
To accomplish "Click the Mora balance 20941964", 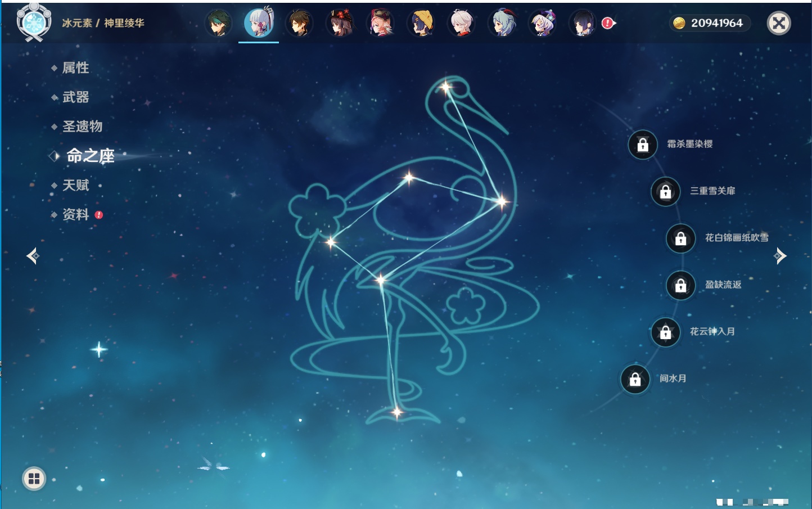I will [717, 23].
